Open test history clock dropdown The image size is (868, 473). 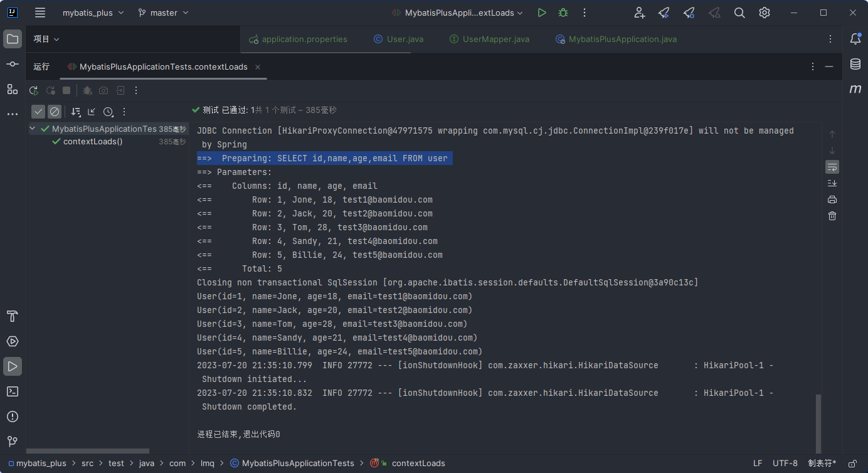tap(109, 112)
